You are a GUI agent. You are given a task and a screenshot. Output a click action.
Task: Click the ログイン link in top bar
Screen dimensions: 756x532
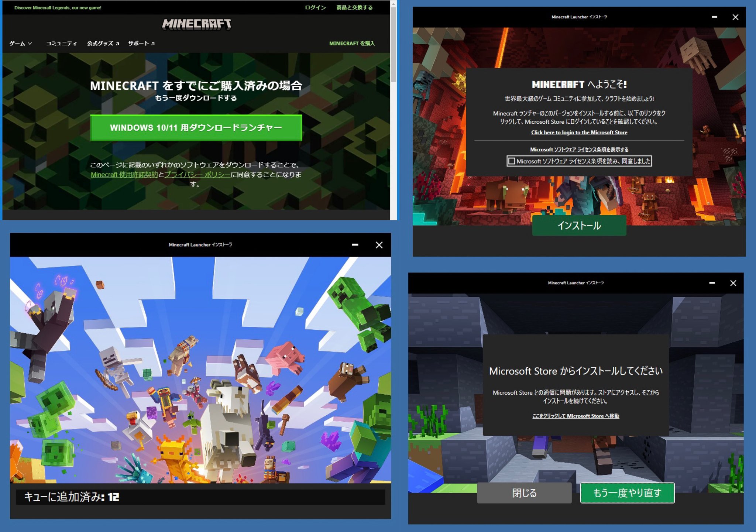click(x=315, y=7)
